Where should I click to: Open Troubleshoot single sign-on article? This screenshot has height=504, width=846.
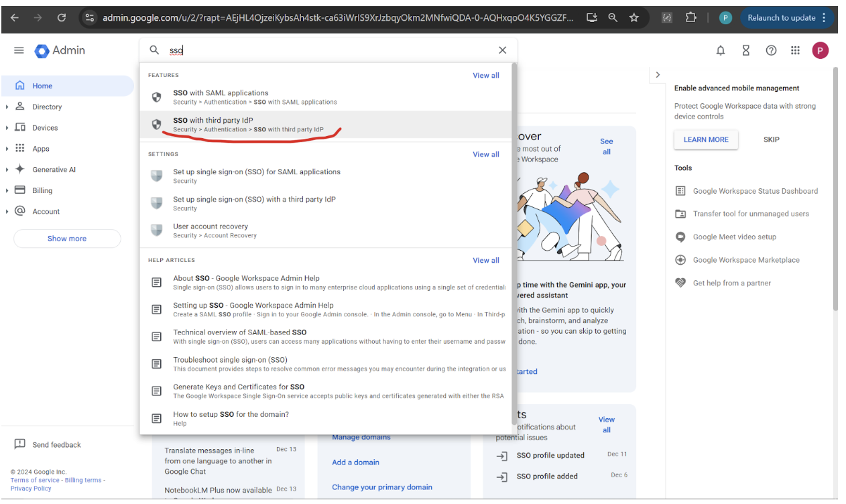[x=326, y=364]
